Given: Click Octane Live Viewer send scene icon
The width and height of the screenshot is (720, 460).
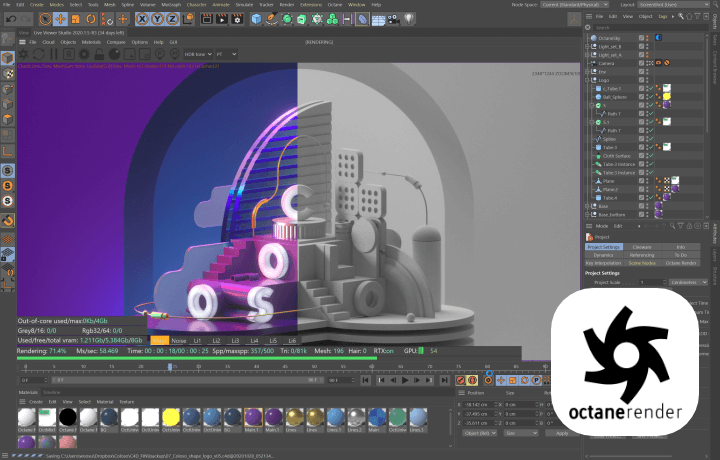Looking at the screenshot, I should (23, 54).
